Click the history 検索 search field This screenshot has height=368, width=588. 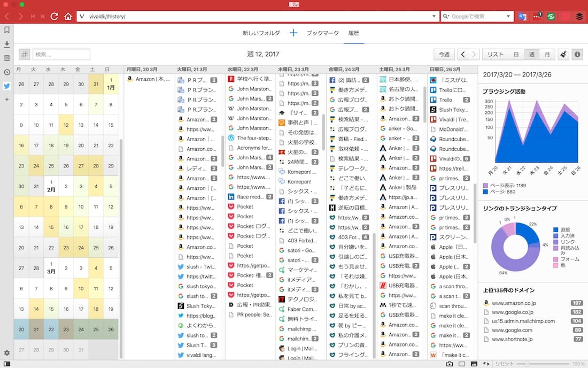point(61,55)
